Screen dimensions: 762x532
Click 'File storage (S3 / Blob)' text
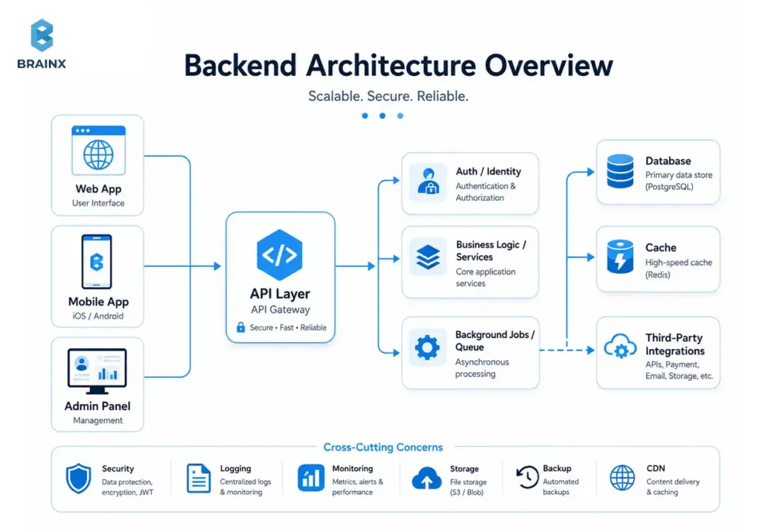(468, 487)
